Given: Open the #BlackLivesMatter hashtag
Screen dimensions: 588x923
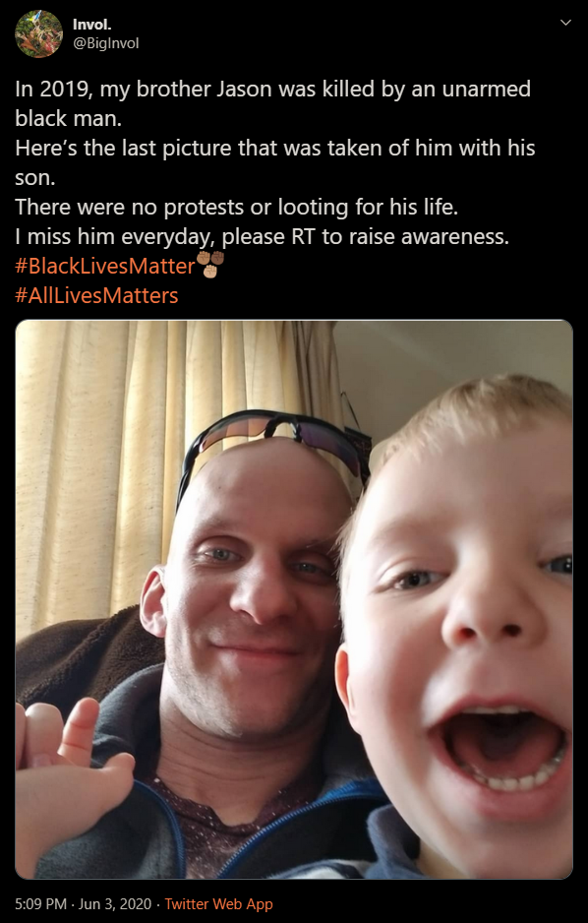Looking at the screenshot, I should 104,266.
